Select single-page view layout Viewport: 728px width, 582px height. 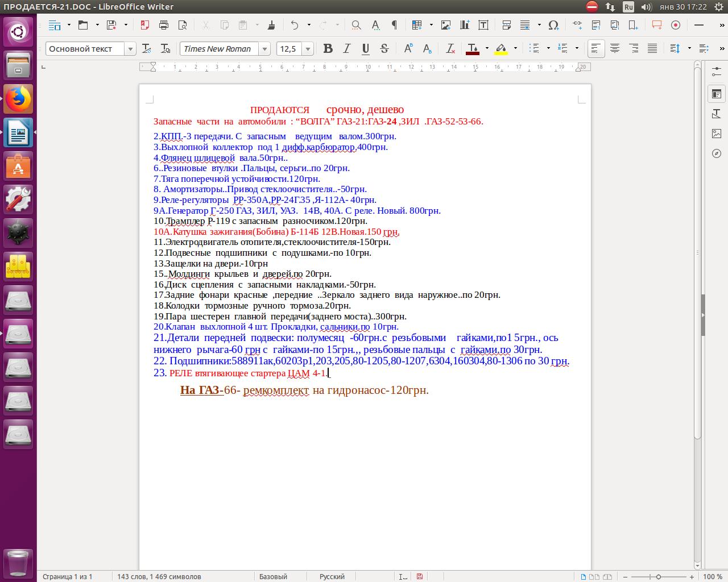[584, 576]
